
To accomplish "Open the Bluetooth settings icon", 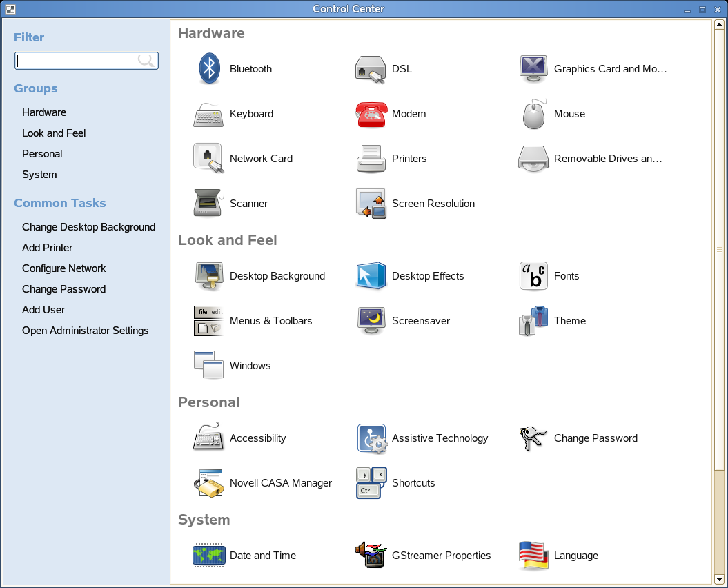I will click(x=209, y=69).
